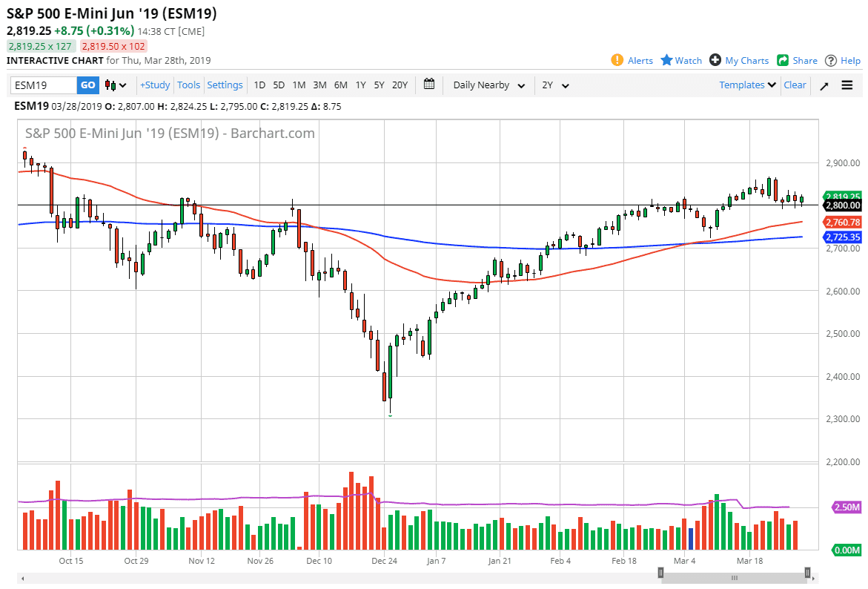Open the Tools menu
The image size is (868, 589).
click(188, 85)
